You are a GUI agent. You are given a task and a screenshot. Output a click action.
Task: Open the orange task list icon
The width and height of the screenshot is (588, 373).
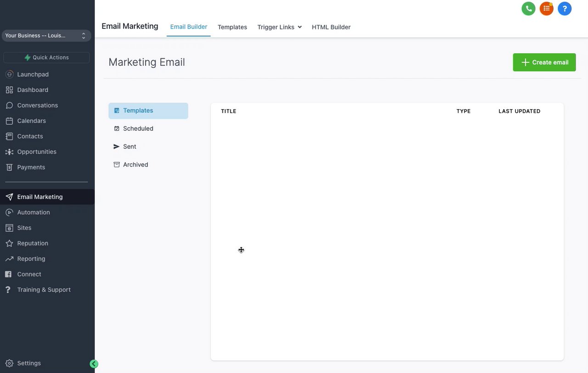tap(546, 9)
